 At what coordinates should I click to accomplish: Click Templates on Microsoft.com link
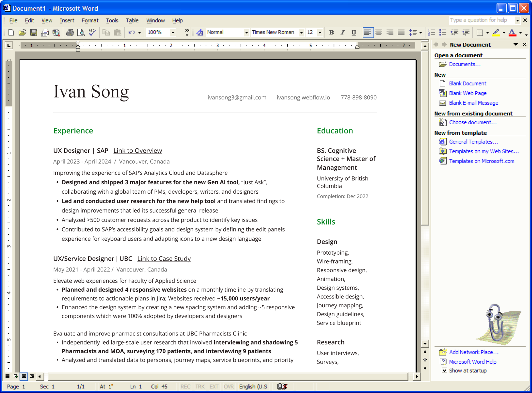pyautogui.click(x=481, y=161)
